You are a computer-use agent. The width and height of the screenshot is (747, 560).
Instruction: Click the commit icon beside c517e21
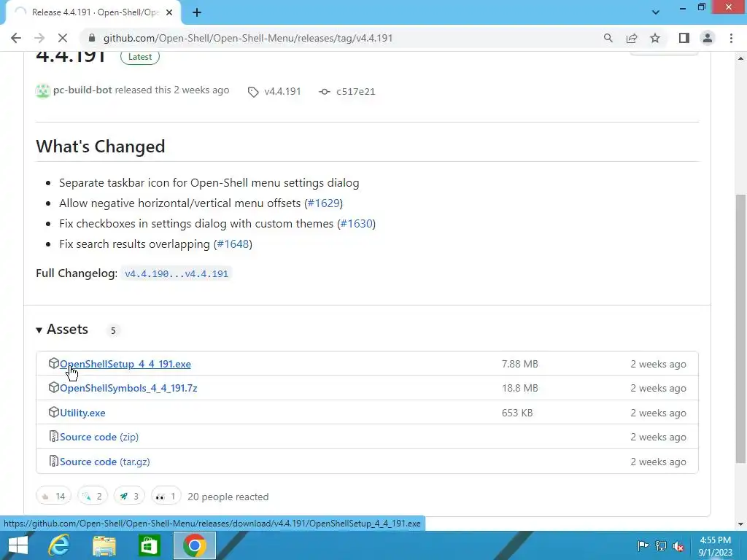tap(325, 91)
